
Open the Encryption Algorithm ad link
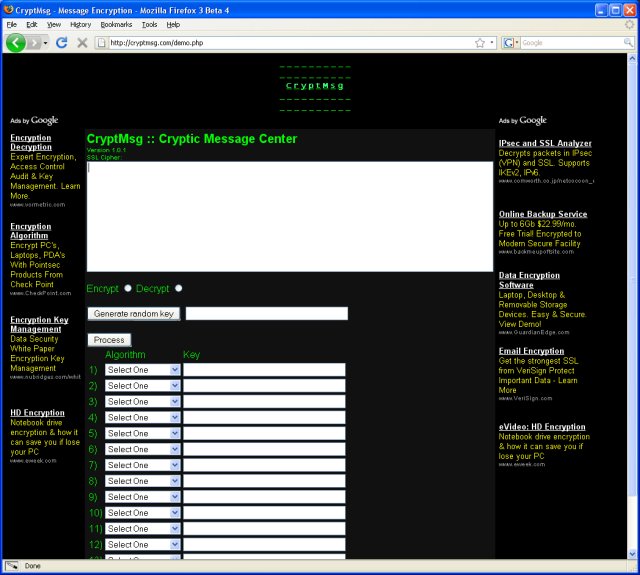tap(31, 231)
